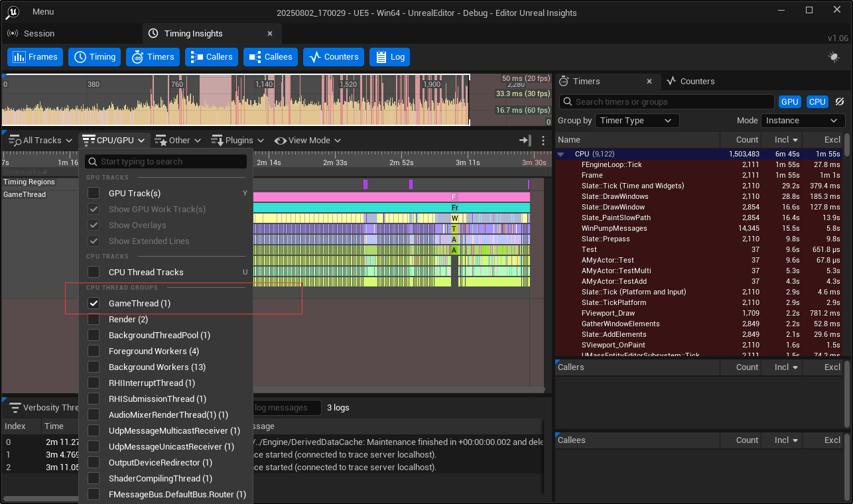
Task: Toggle the Callees panel button
Action: click(271, 57)
